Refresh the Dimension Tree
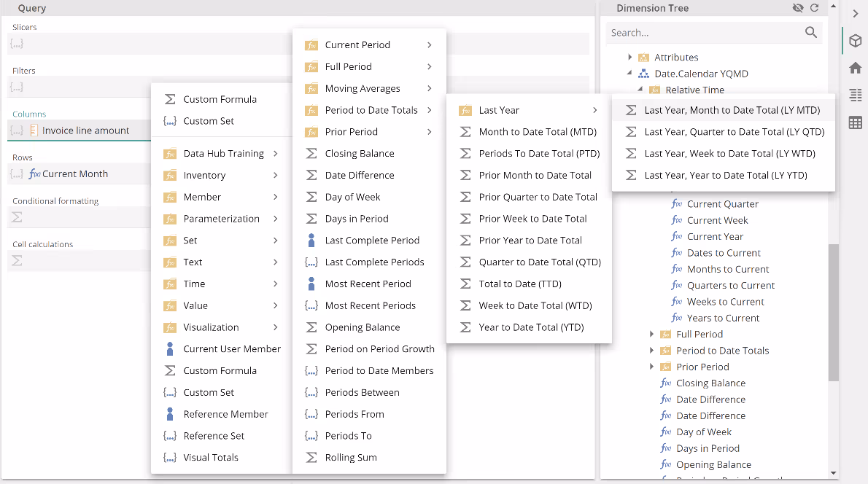This screenshot has height=484, width=868. (814, 8)
